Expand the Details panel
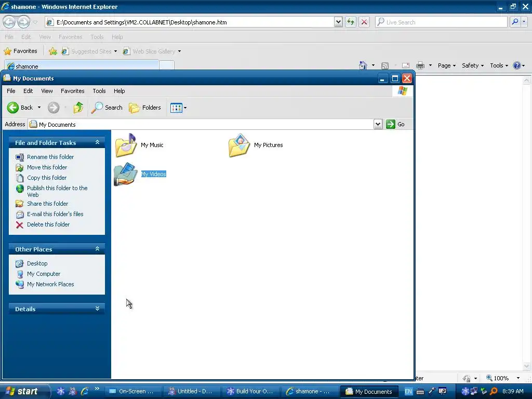 click(x=97, y=309)
